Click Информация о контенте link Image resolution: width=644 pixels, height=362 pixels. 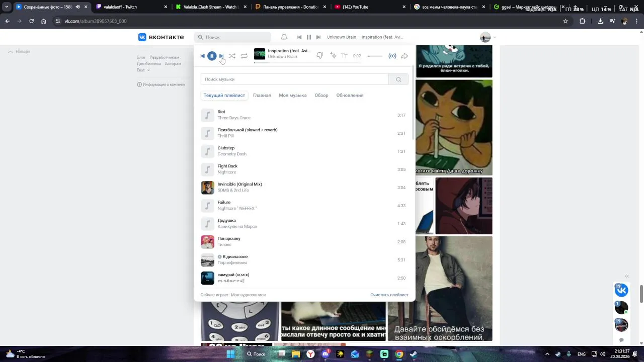[161, 84]
